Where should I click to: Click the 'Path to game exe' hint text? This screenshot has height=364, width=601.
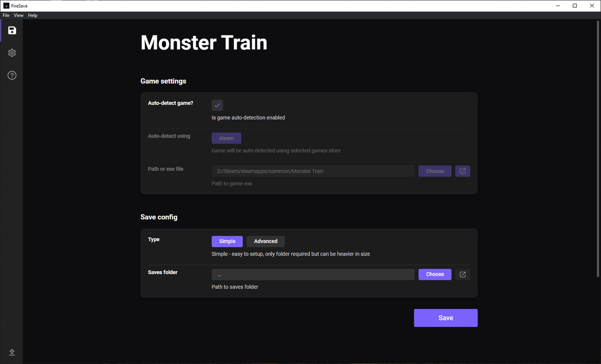pos(232,183)
